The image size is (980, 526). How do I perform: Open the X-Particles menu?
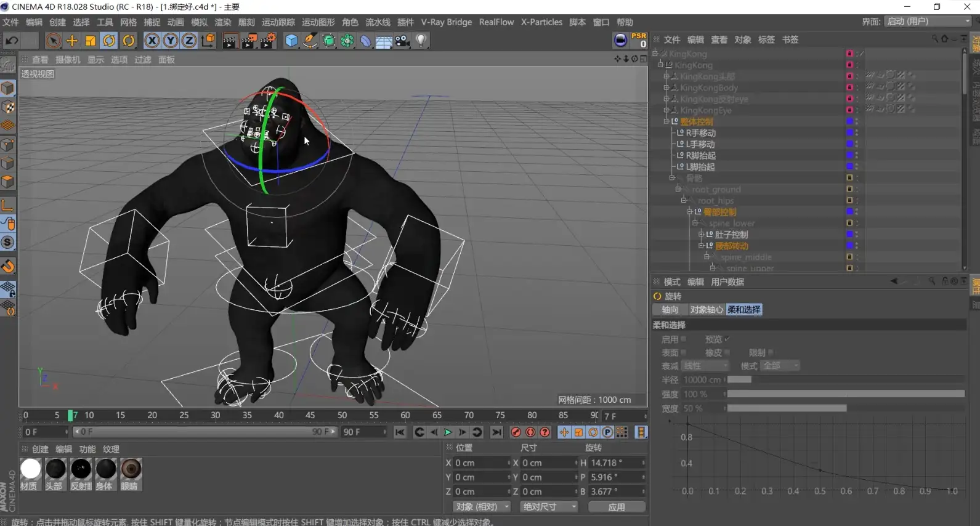(541, 22)
